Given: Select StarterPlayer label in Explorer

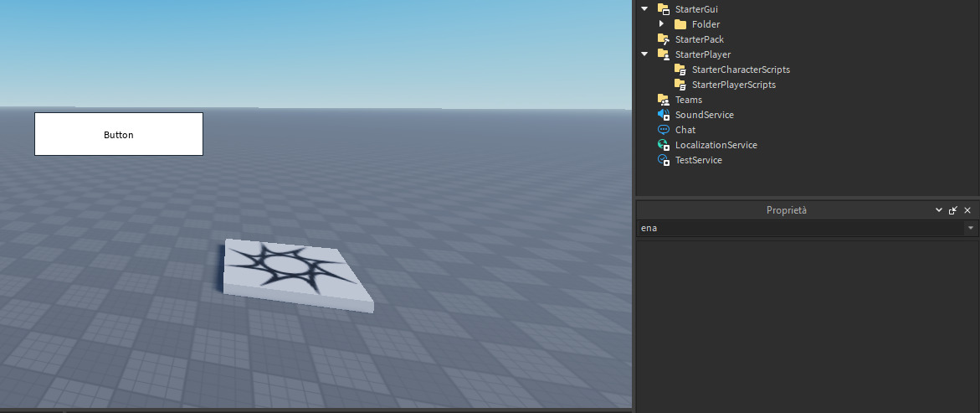Looking at the screenshot, I should (702, 54).
